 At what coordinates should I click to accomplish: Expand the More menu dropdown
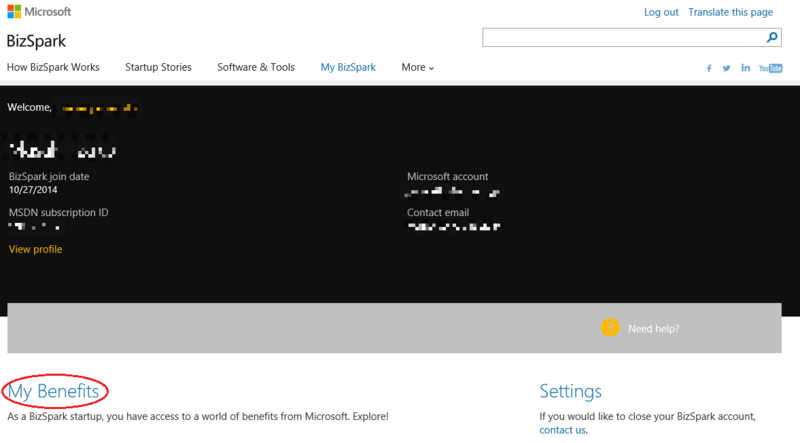(417, 67)
